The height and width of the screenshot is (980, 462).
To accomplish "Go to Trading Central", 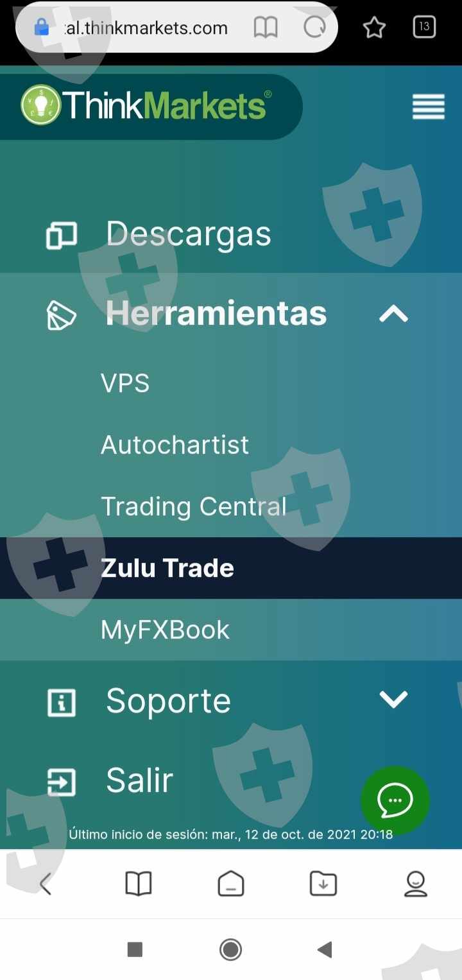I will click(231, 506).
